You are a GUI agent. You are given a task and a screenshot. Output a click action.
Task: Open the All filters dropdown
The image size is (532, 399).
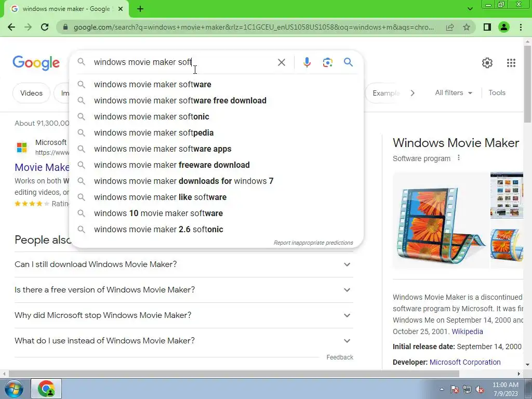pos(453,92)
